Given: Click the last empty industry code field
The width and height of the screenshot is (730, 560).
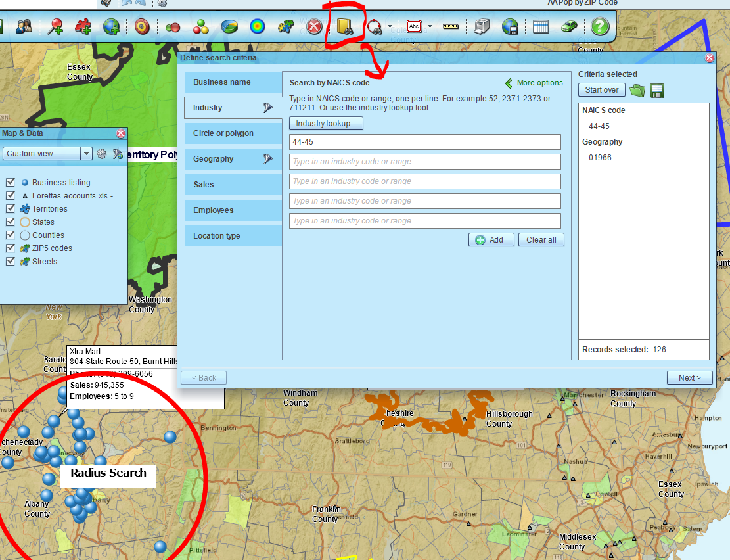Looking at the screenshot, I should [x=424, y=221].
